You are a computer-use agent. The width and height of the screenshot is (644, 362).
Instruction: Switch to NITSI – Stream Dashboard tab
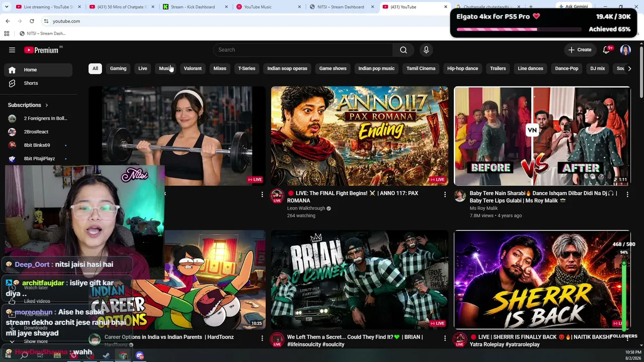pos(341,7)
